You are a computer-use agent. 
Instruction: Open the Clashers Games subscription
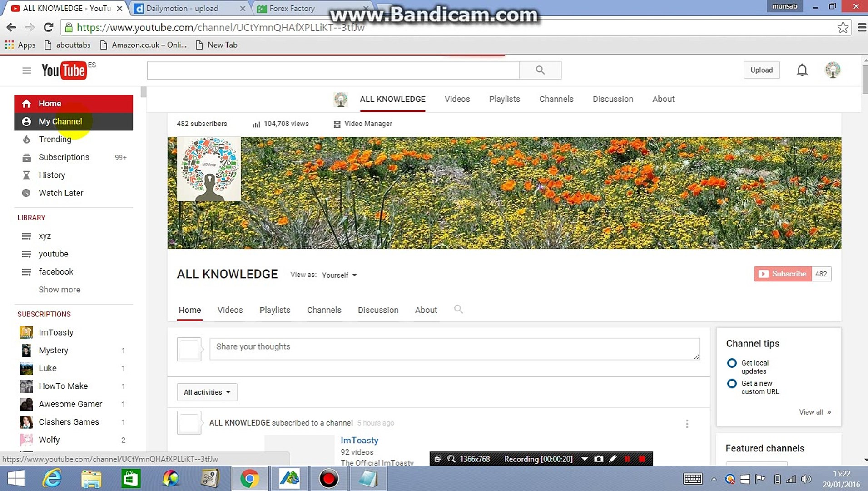(x=69, y=422)
